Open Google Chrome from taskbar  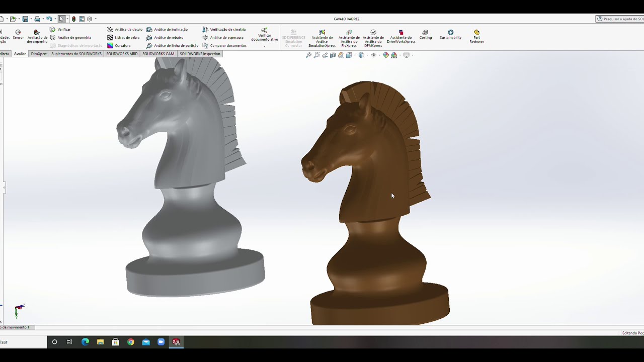point(131,342)
